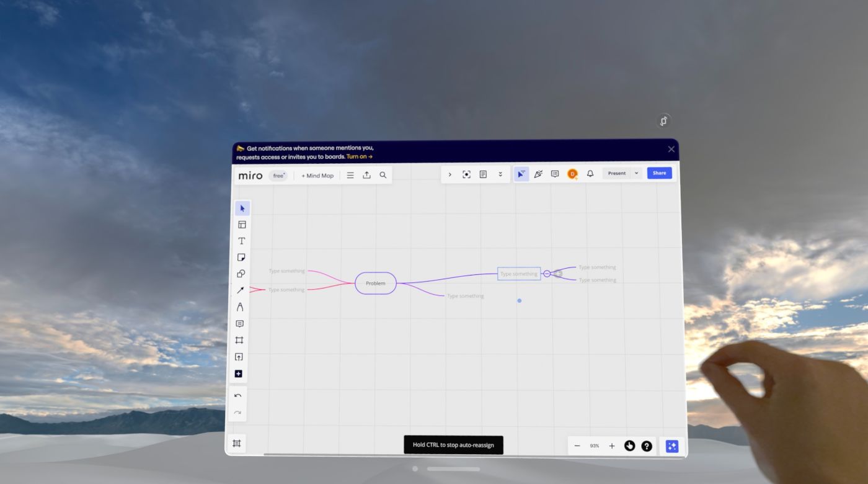Image resolution: width=868 pixels, height=484 pixels.
Task: Open the main board menu
Action: pyautogui.click(x=350, y=175)
